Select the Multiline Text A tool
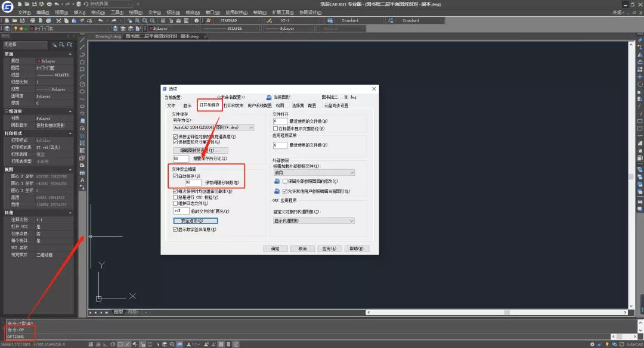Screen dimensions: 644x348 82,180
